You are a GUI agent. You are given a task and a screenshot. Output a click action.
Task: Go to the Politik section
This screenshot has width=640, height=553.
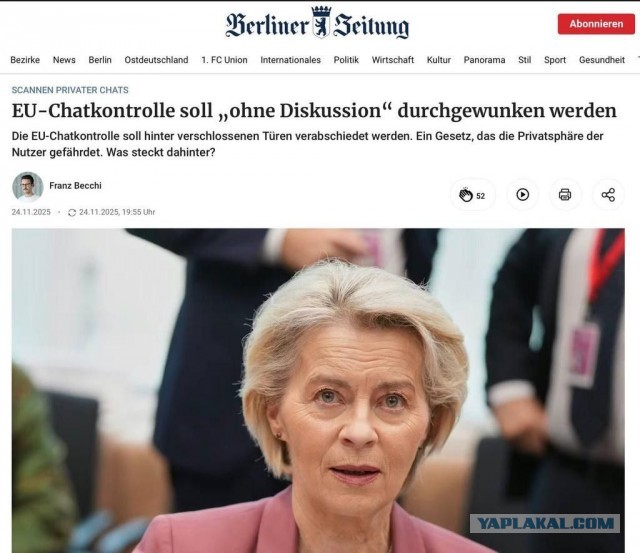(346, 60)
